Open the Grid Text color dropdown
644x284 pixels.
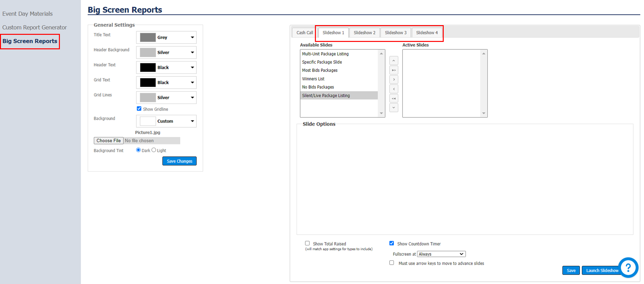[166, 83]
